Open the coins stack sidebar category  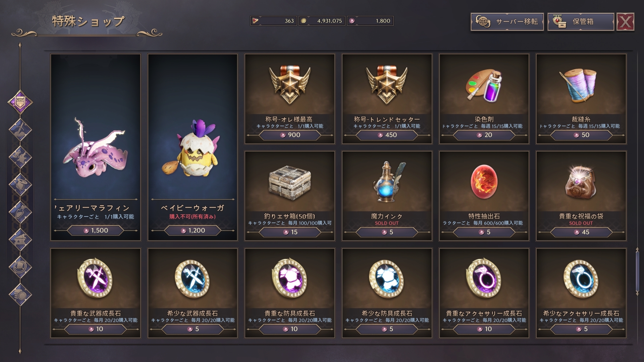click(20, 295)
